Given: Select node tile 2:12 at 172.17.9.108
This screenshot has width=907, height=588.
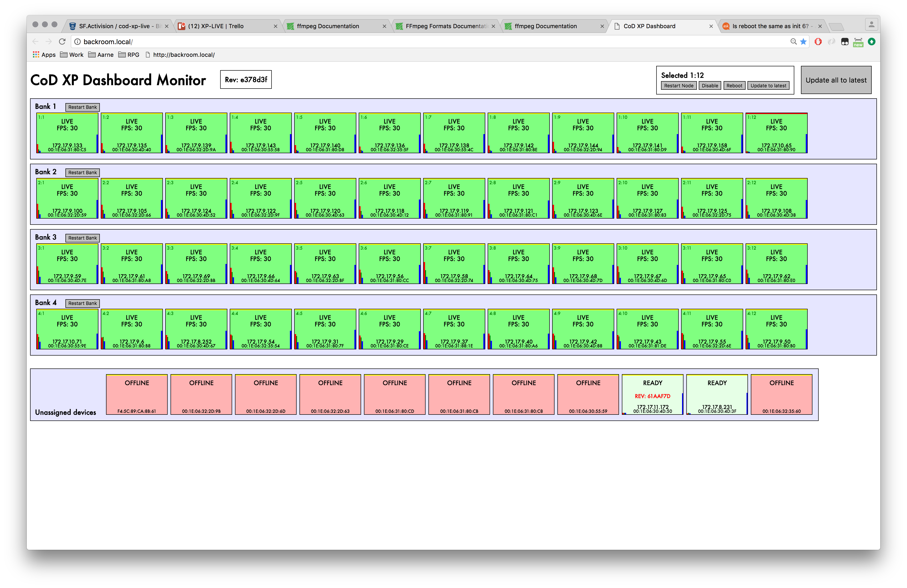Looking at the screenshot, I should click(776, 198).
